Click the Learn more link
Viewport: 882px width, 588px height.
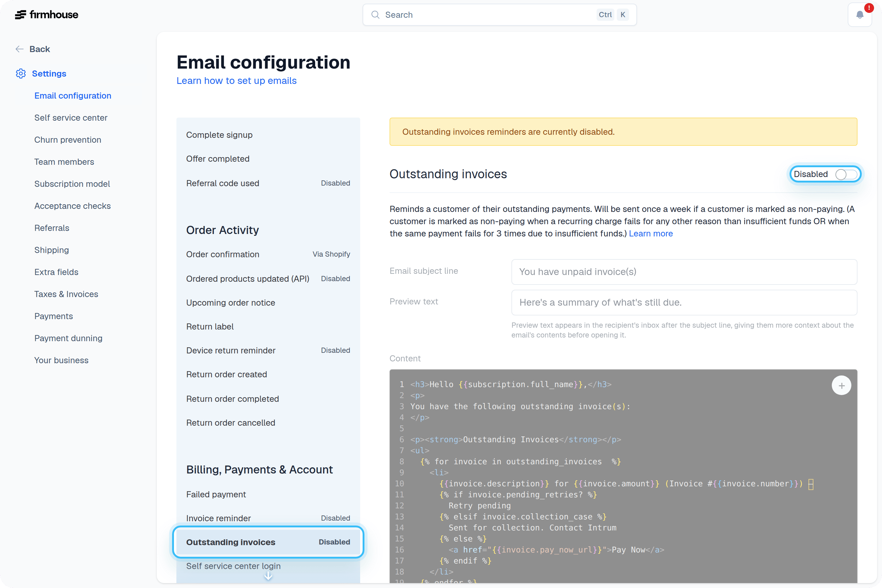click(650, 234)
